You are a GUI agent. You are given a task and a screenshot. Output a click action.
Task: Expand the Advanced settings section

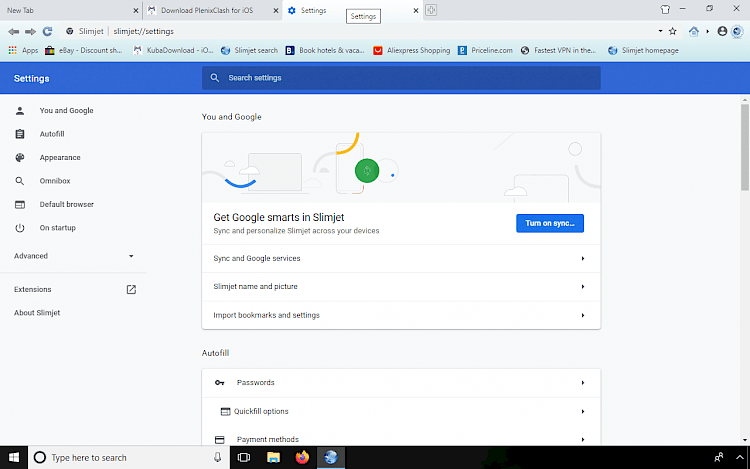tap(74, 256)
